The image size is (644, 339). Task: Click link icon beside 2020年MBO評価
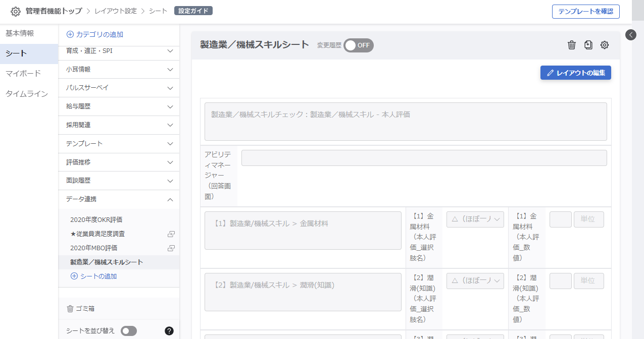pos(171,248)
